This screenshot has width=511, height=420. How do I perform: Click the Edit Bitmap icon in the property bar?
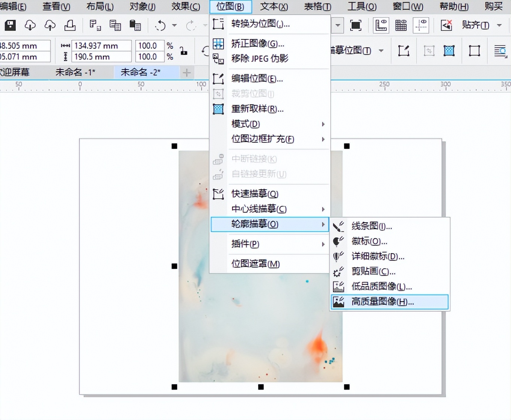pos(404,51)
